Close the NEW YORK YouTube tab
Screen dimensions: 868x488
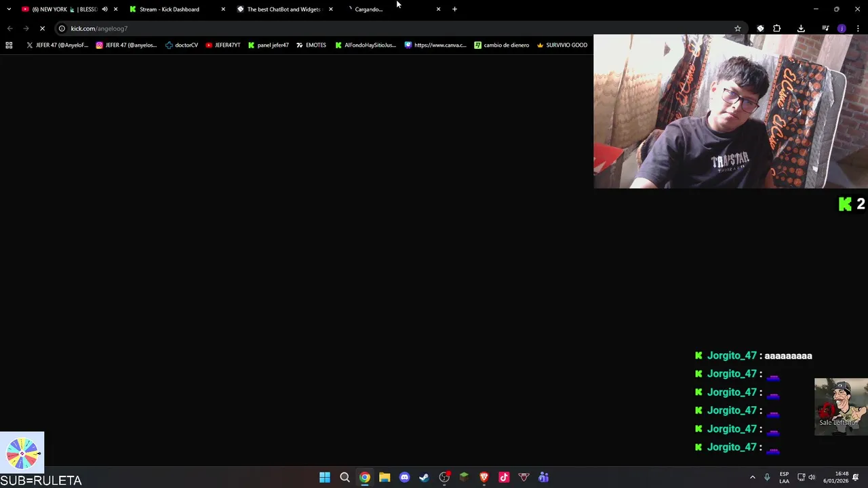click(x=115, y=9)
